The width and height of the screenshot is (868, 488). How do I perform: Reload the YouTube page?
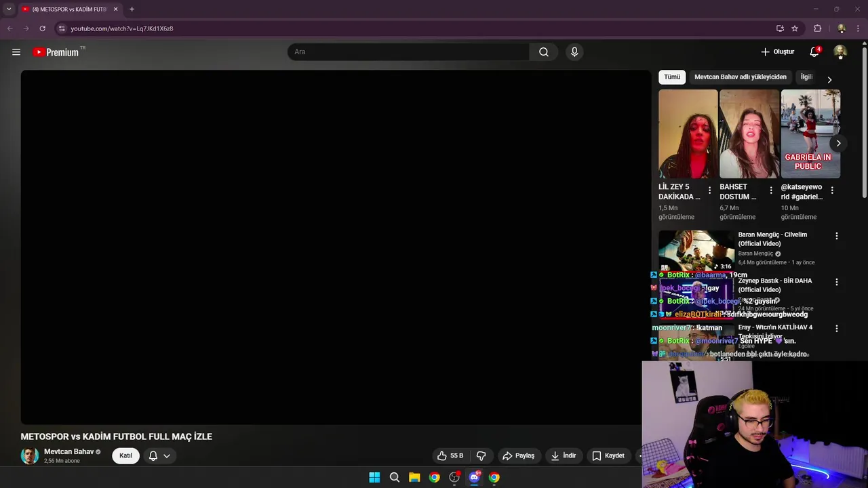point(42,28)
